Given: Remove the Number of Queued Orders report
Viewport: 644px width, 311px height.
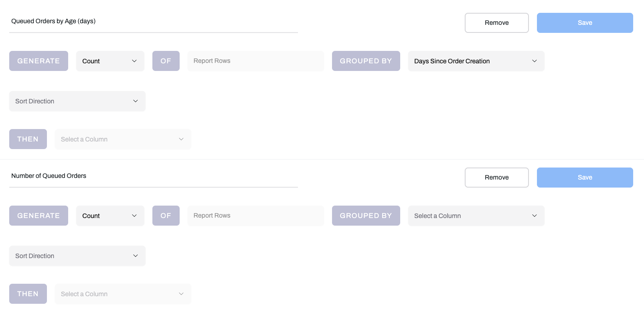Looking at the screenshot, I should coord(496,178).
